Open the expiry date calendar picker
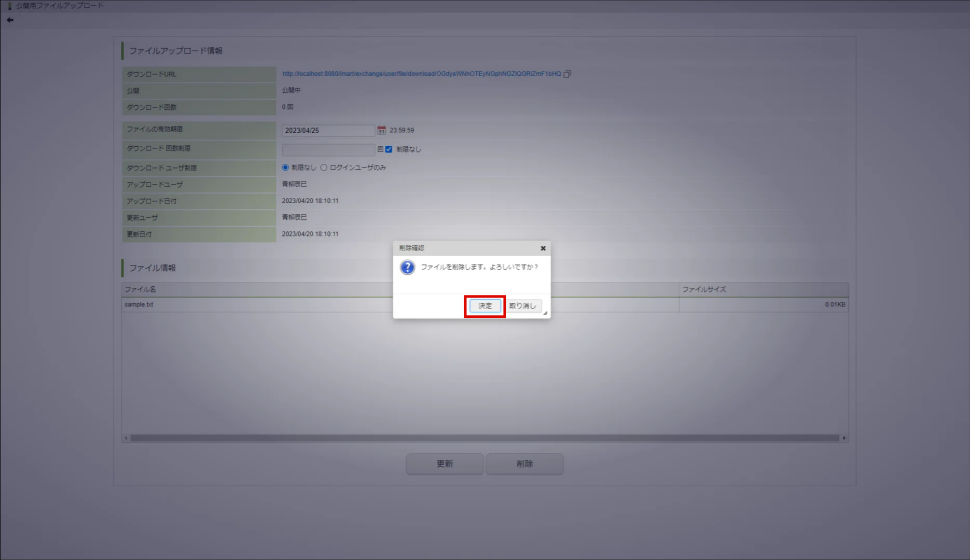This screenshot has height=560, width=970. point(381,130)
